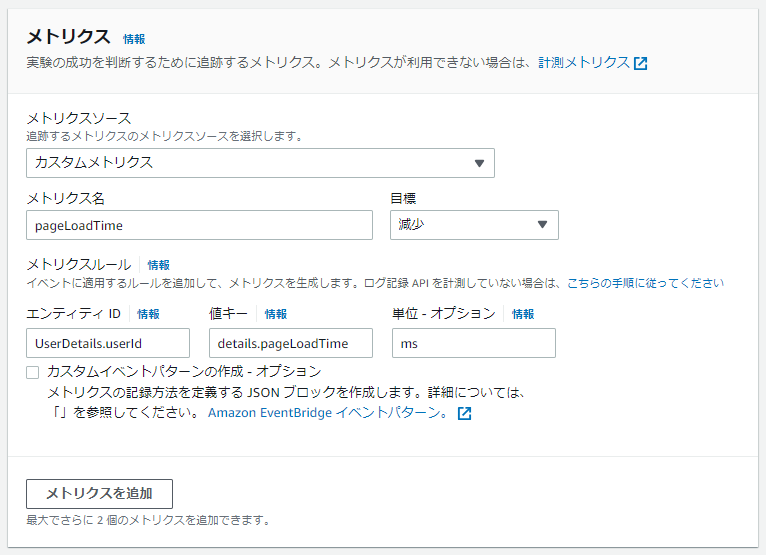Click the メトリクスを追加 button

[99, 494]
